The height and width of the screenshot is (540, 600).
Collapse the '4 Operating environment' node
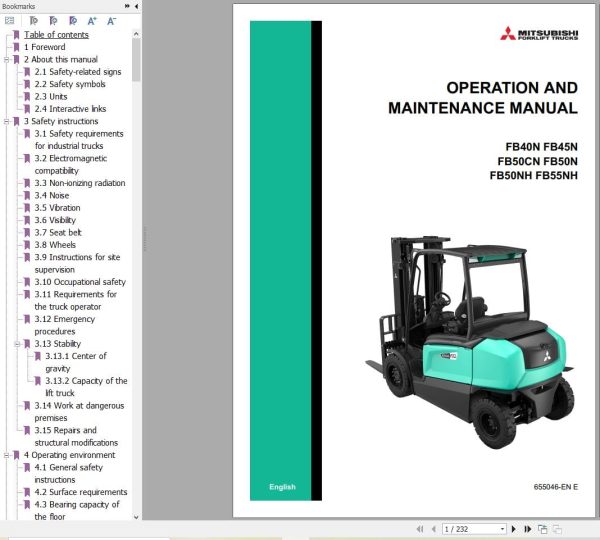6,455
